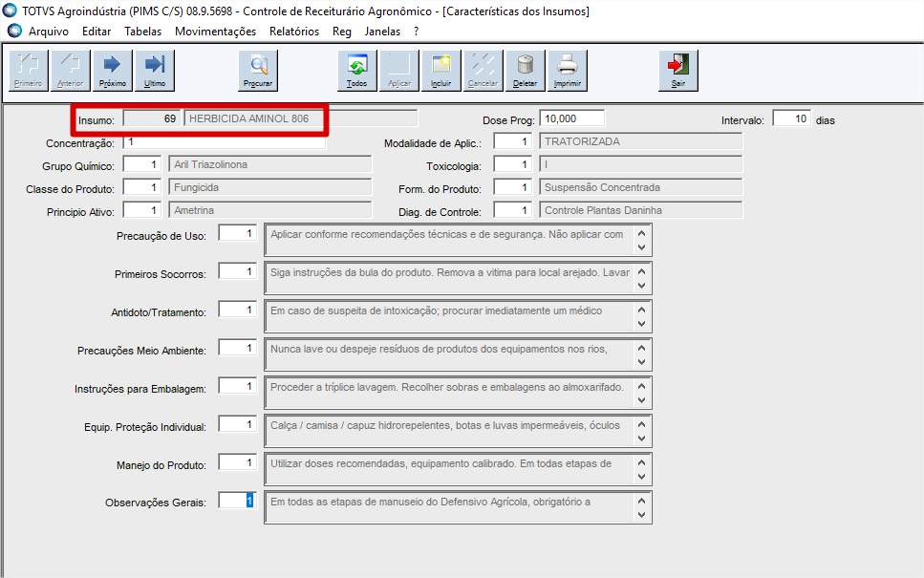Click the Instruções para Embalagem code field
This screenshot has width=924, height=578.
tap(238, 387)
